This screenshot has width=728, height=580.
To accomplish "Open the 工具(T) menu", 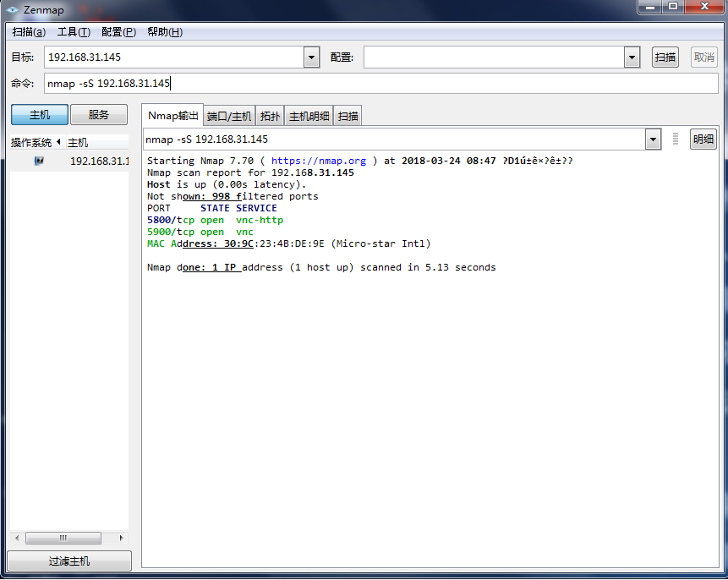I will (74, 32).
